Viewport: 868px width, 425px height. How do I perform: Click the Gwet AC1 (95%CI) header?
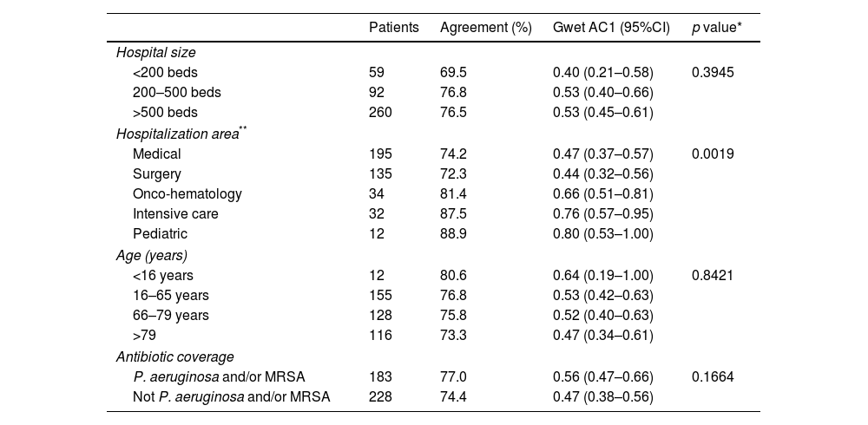coord(611,28)
